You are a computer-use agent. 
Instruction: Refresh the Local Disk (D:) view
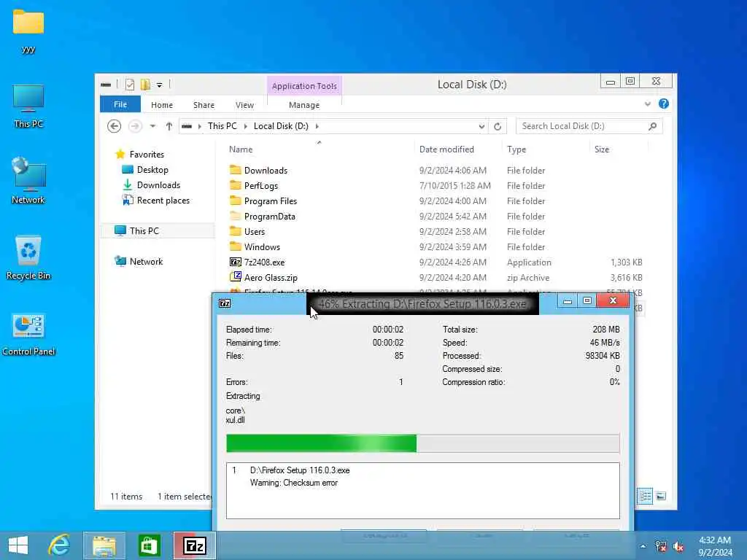tap(498, 126)
